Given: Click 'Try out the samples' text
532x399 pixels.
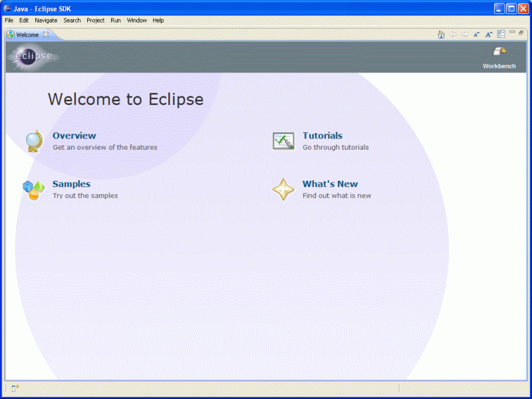Looking at the screenshot, I should (85, 196).
